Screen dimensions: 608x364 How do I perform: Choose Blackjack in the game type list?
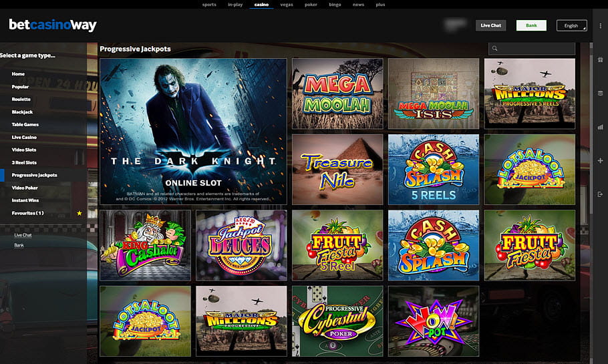pyautogui.click(x=22, y=112)
